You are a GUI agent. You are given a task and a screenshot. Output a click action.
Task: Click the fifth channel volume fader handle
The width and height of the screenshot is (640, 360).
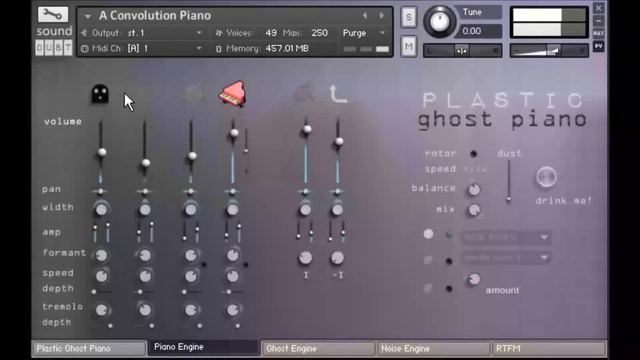click(x=307, y=129)
